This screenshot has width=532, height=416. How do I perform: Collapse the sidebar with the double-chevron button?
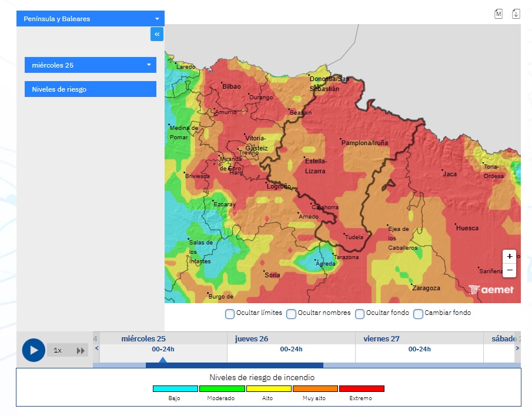(x=156, y=34)
